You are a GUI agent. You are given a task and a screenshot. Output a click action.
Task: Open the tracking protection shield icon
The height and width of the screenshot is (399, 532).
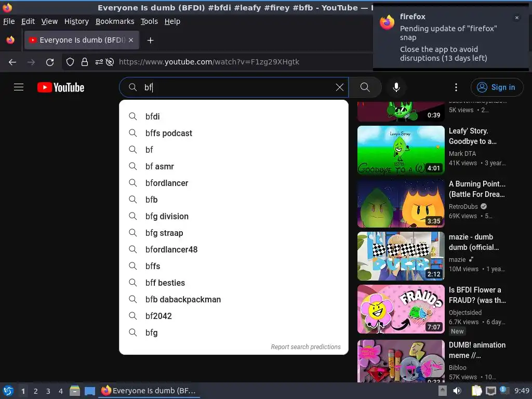click(70, 62)
